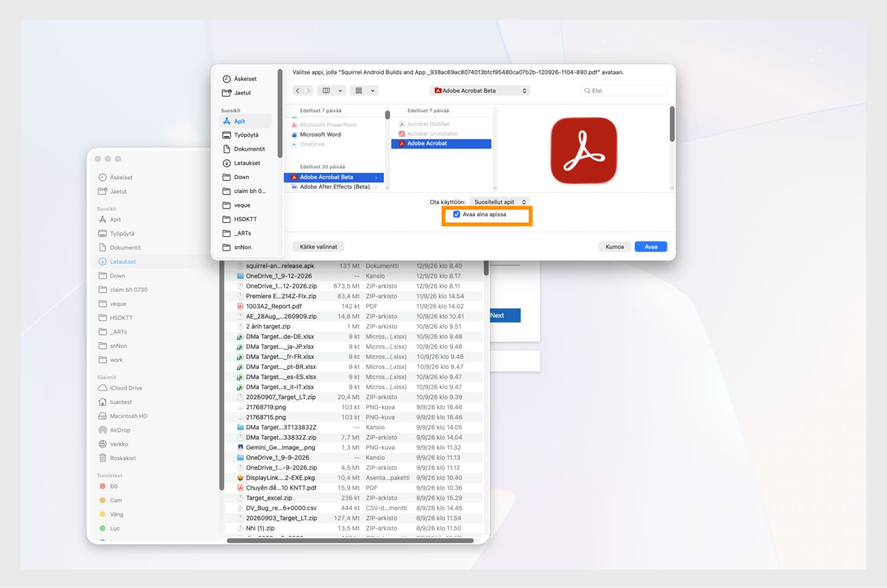The image size is (887, 588).
Task: Click the red Đỏ tag in Finder
Action: 109,486
